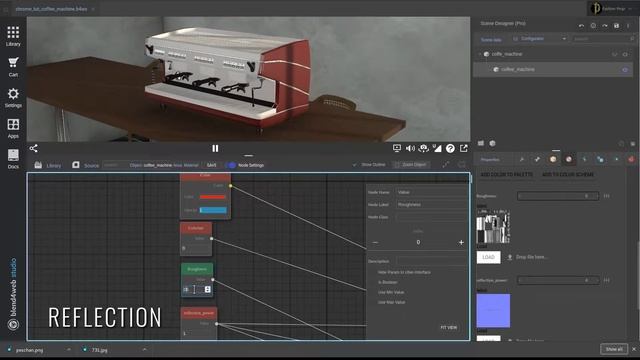The height and width of the screenshot is (360, 640).
Task: Toggle visibility of the coffe_machine parent row
Action: [x=625, y=54]
